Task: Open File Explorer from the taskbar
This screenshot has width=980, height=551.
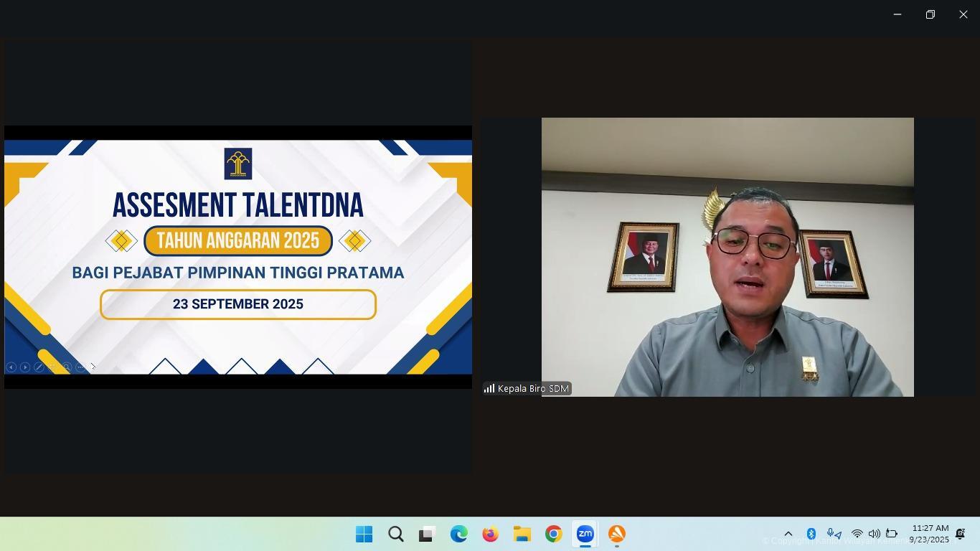Action: click(x=522, y=534)
